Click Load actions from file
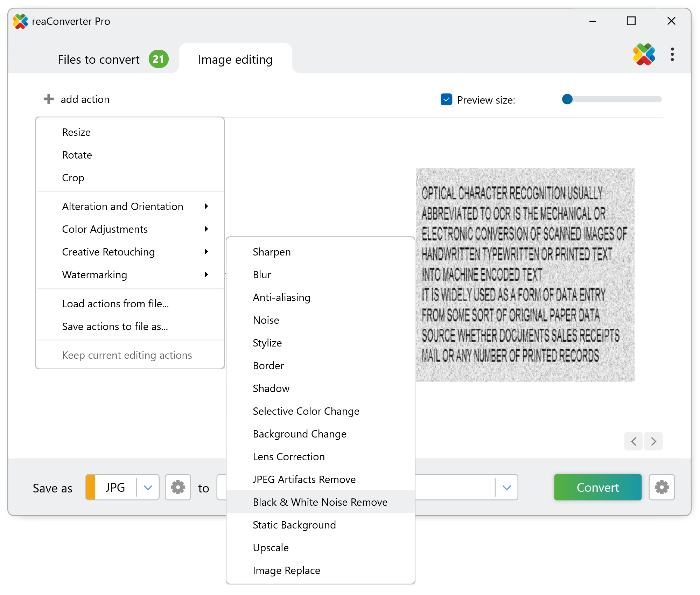 click(115, 303)
